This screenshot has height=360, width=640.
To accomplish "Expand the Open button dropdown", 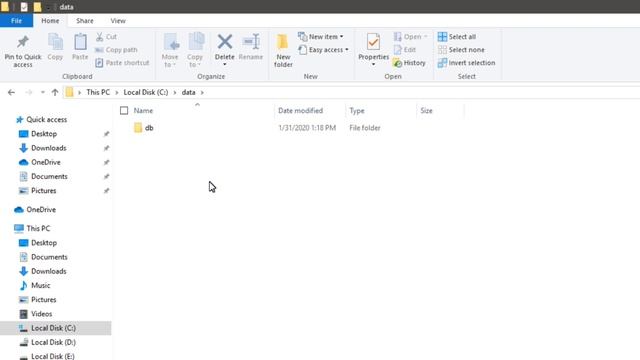I will click(426, 37).
